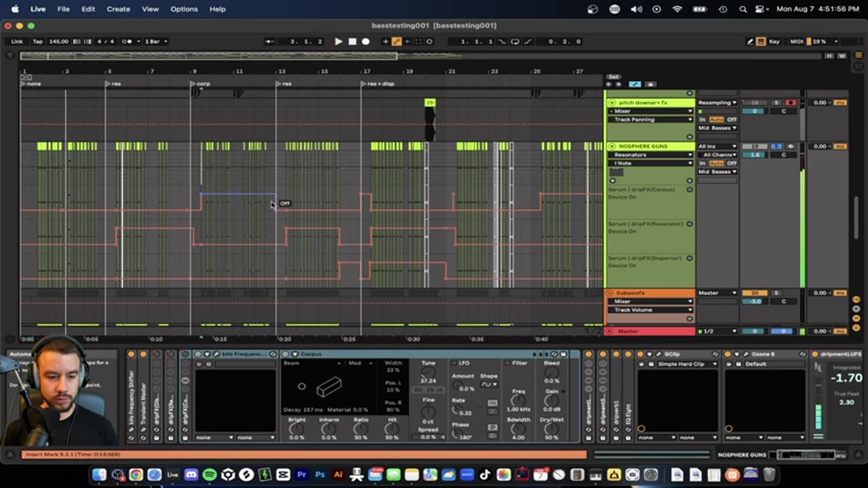Open the View menu
868x488 pixels.
(150, 9)
